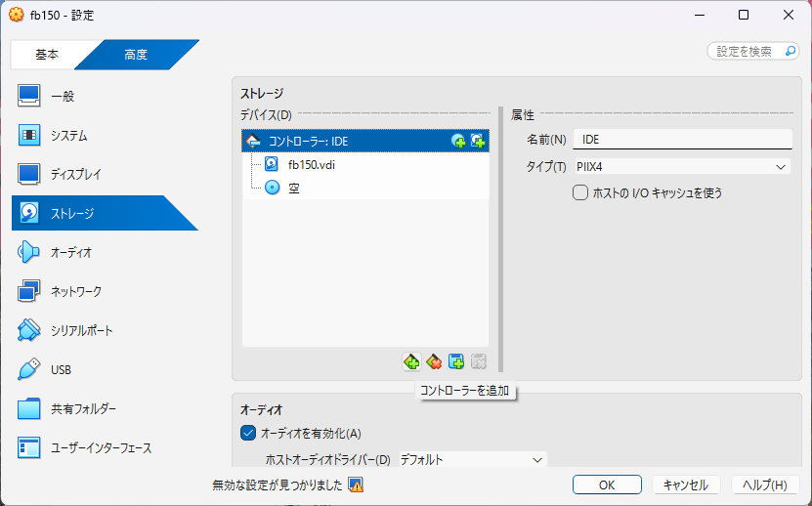The width and height of the screenshot is (812, 506).
Task: Open the ホストオーディオドライバー dropdown
Action: (x=472, y=459)
